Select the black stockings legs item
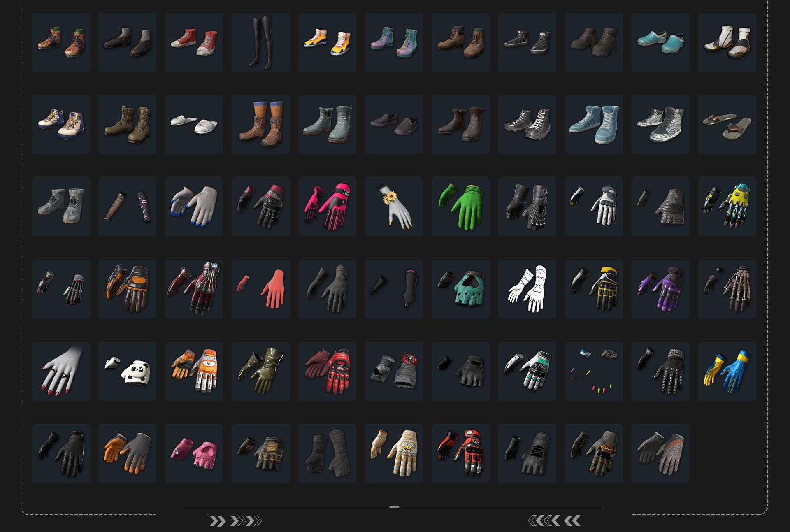The image size is (790, 532). (260, 42)
